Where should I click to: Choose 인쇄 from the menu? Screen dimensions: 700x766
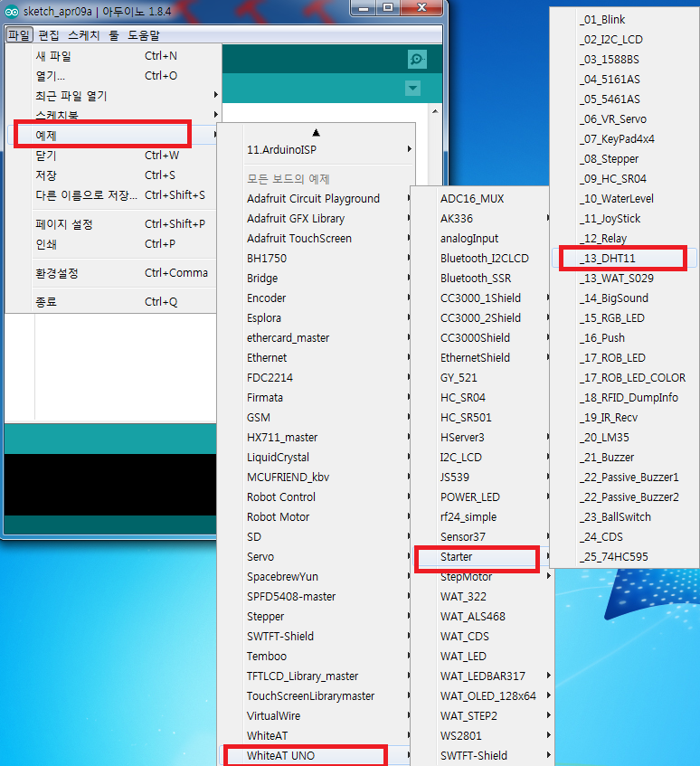coord(112,244)
